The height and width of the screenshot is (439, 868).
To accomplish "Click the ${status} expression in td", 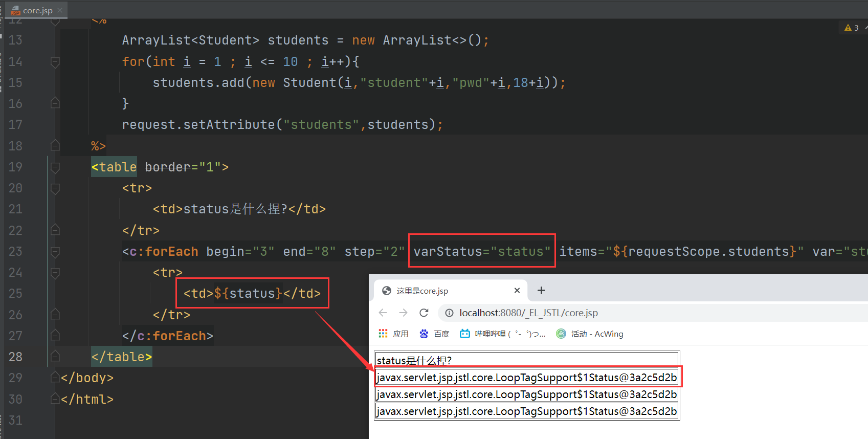I will click(248, 293).
